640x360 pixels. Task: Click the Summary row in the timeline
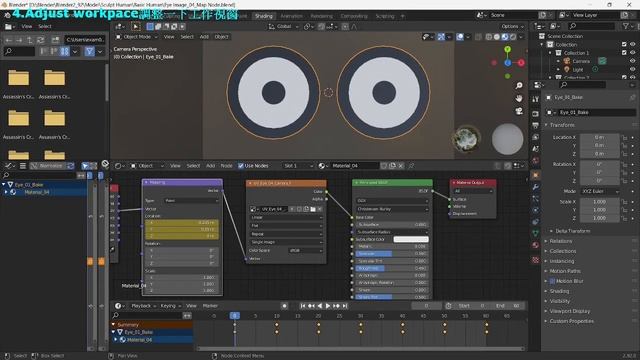coord(152,325)
